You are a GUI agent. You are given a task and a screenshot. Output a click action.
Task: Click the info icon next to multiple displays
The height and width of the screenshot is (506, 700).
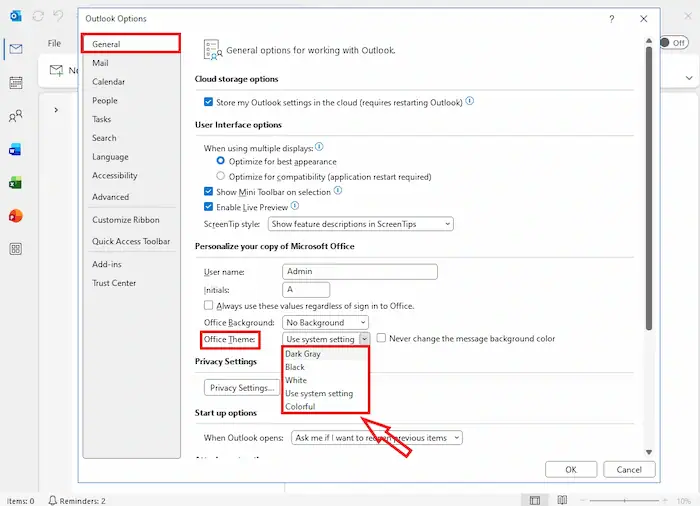click(319, 146)
